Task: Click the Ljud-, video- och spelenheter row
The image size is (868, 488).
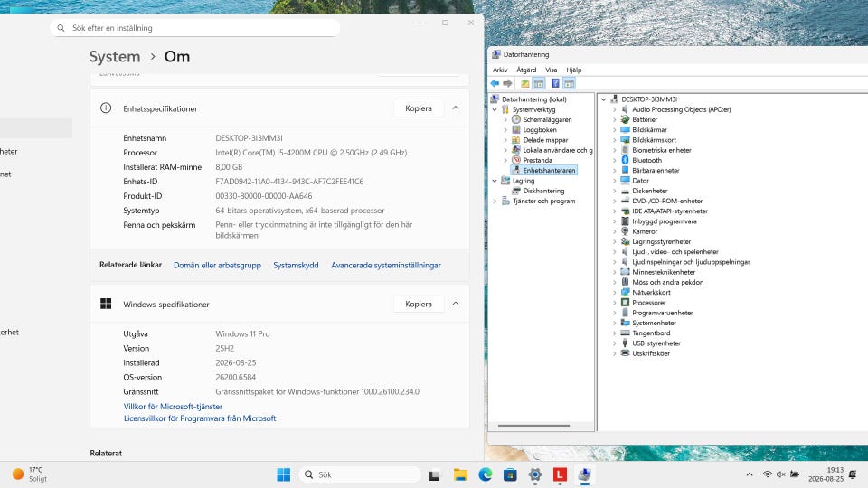Action: click(x=675, y=252)
